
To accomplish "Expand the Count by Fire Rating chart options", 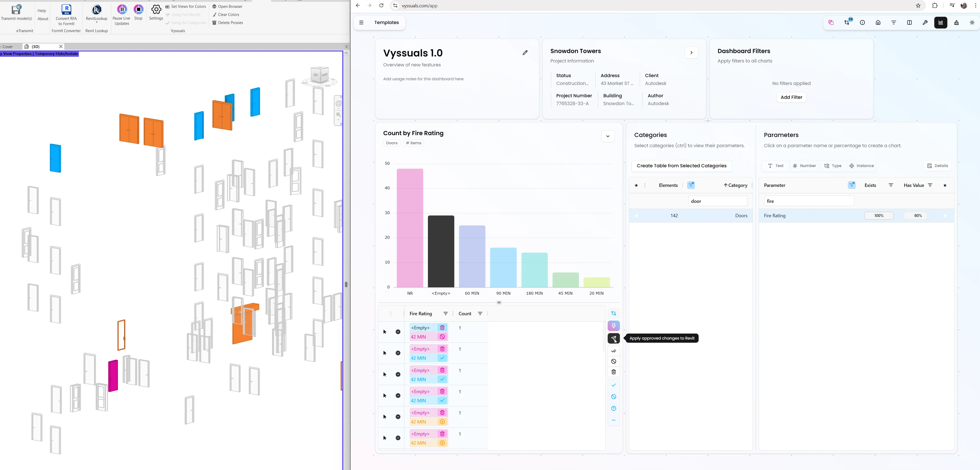I will click(x=607, y=136).
